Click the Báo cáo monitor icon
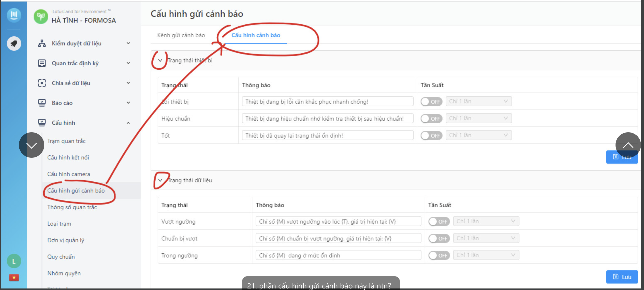 42,103
